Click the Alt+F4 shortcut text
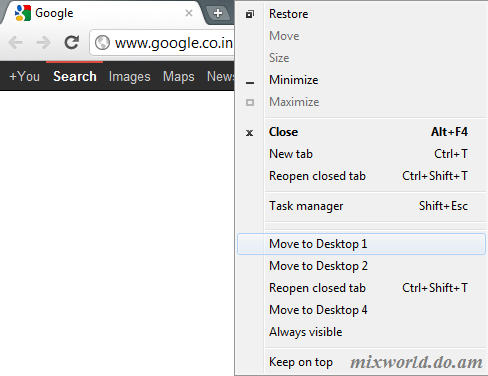Viewport: 488px width, 376px height. coord(449,132)
